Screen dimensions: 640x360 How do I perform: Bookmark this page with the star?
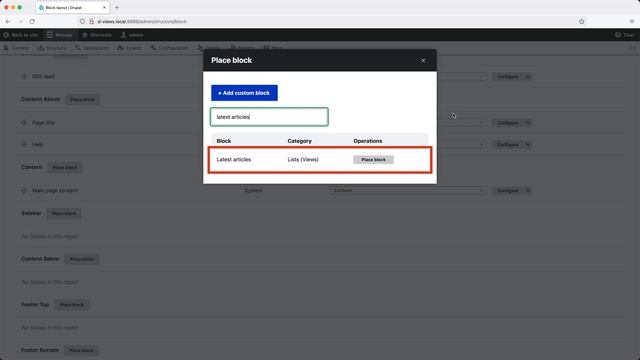tap(581, 21)
